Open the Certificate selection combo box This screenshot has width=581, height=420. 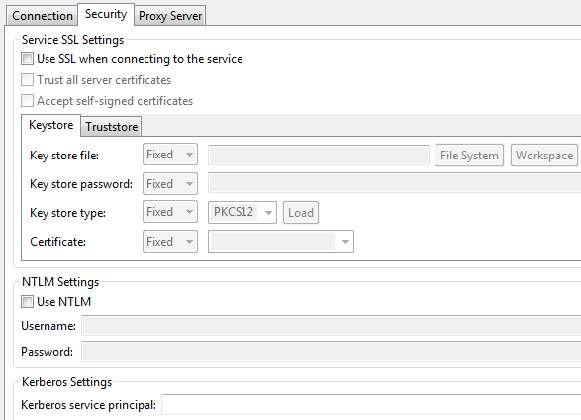(x=281, y=242)
